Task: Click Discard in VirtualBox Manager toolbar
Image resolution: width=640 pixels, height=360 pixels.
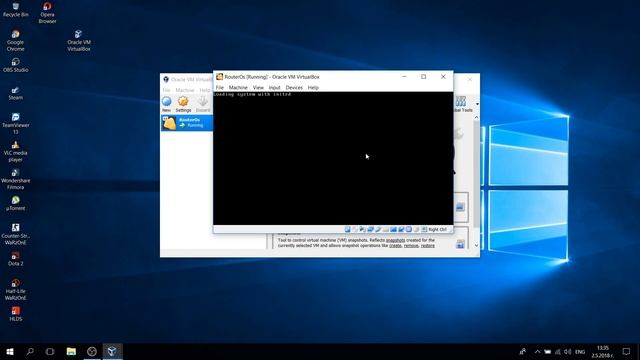Action: (x=203, y=104)
